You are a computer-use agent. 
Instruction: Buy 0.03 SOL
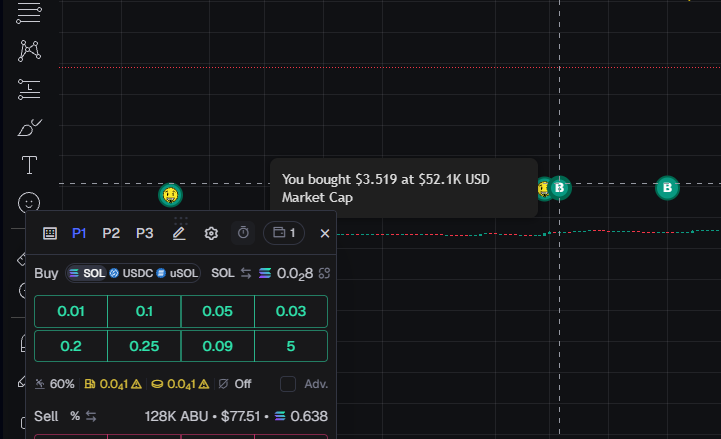pos(291,311)
